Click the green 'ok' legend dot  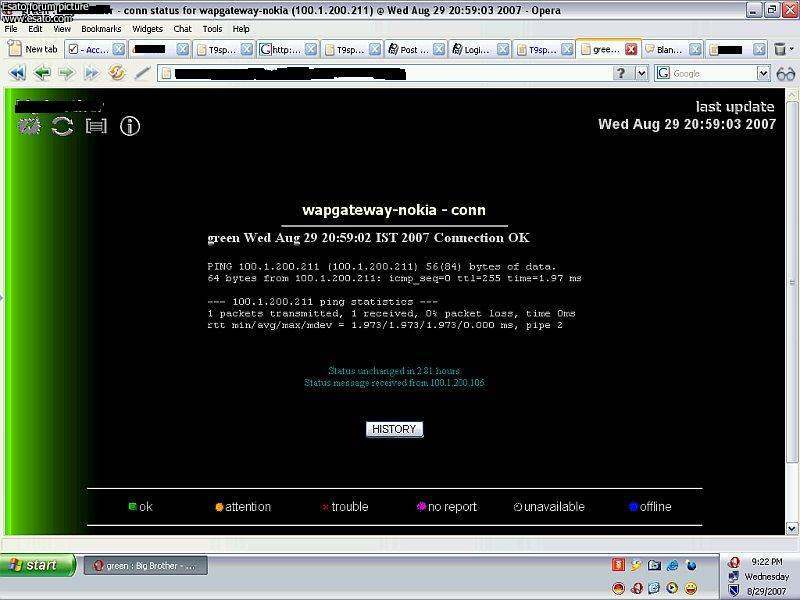click(132, 506)
